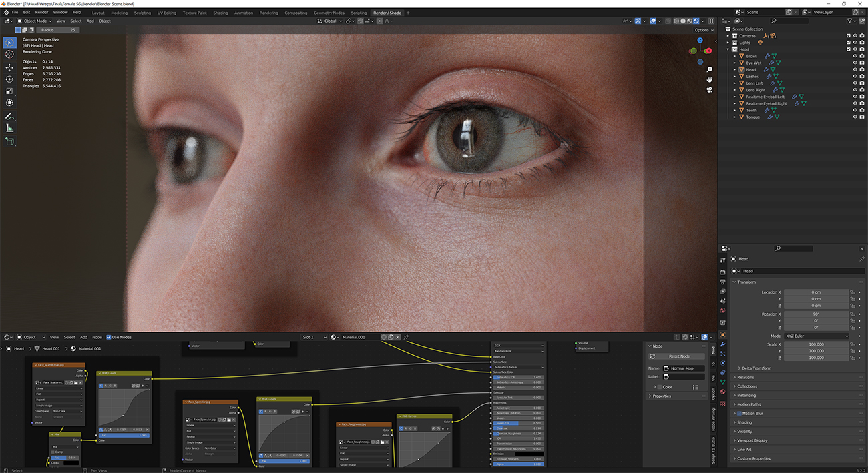Click the Location X input field

[x=816, y=292]
